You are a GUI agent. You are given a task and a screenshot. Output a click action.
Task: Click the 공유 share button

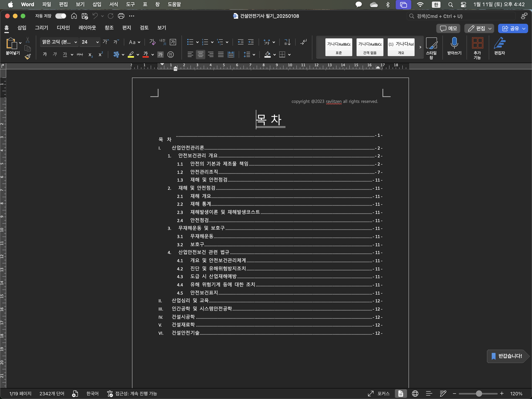click(513, 28)
